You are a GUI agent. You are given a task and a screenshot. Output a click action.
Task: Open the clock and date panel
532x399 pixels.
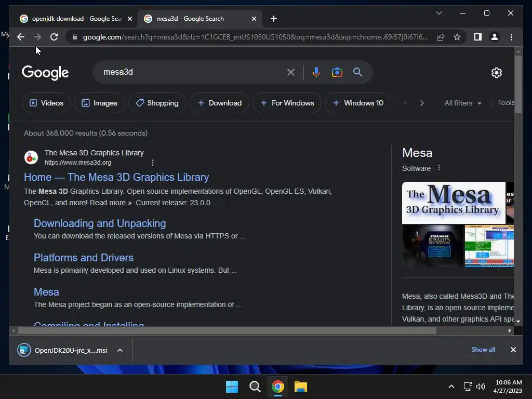[508, 387]
